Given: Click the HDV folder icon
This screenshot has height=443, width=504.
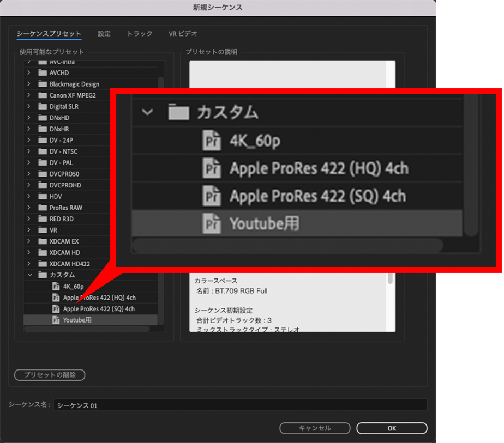Looking at the screenshot, I should [43, 197].
